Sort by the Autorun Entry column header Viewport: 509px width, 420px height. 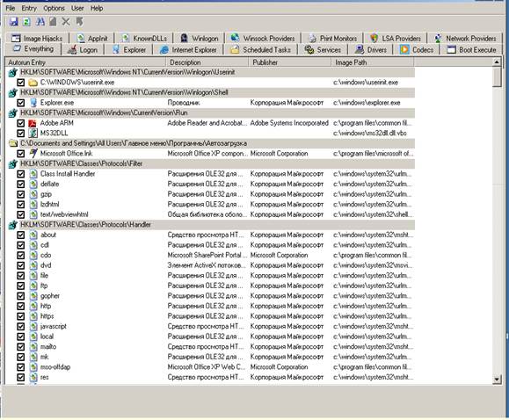(x=85, y=62)
